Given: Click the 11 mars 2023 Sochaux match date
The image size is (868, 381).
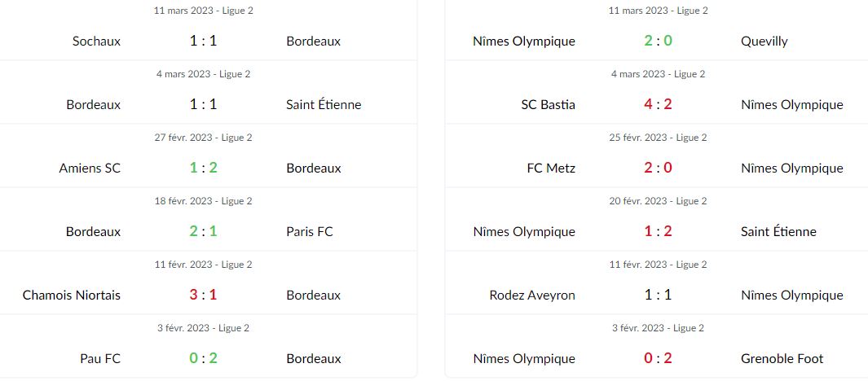Looking at the screenshot, I should point(203,11).
